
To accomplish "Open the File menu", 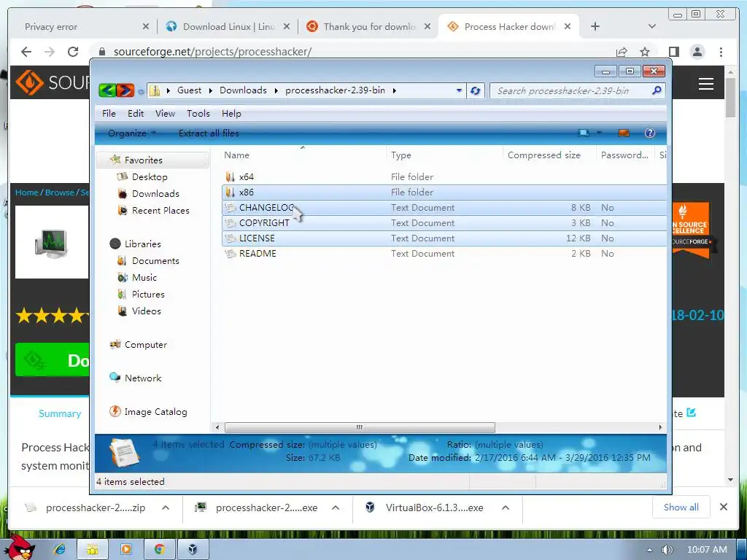I will tap(109, 113).
